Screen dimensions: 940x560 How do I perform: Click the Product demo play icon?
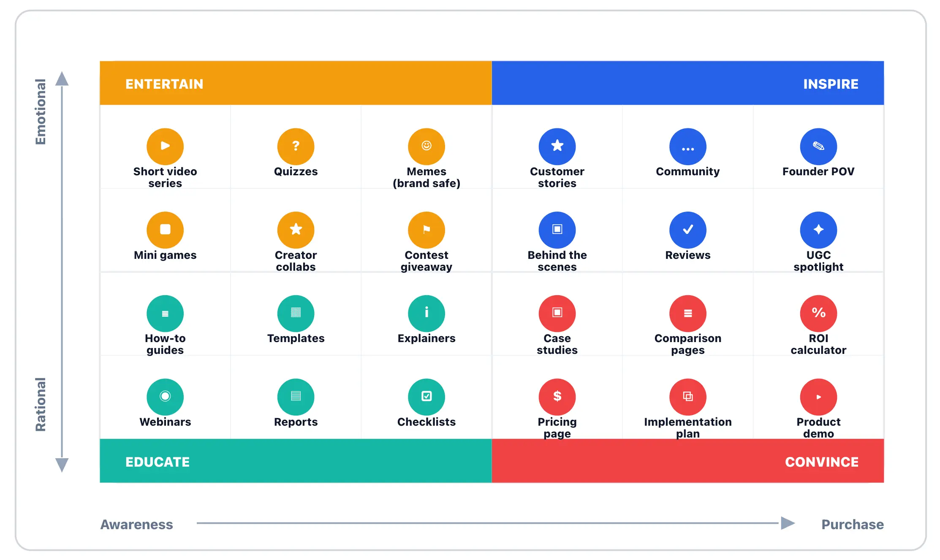coord(818,397)
